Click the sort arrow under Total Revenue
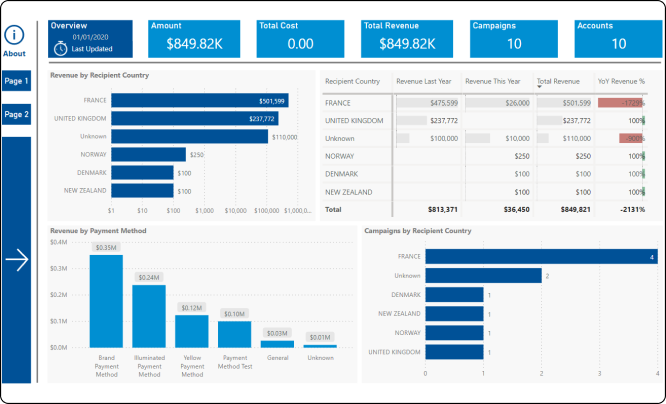 (x=541, y=87)
